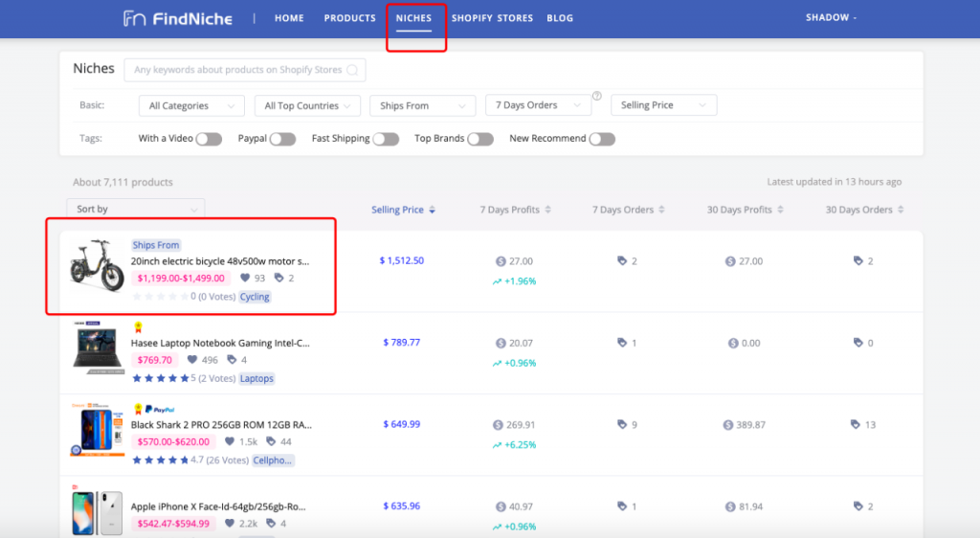Open the Hasee laptop product thumbnail

pos(98,347)
